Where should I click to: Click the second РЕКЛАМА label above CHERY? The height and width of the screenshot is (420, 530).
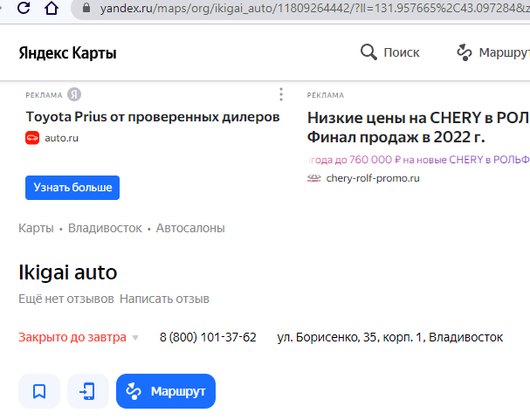click(x=326, y=95)
